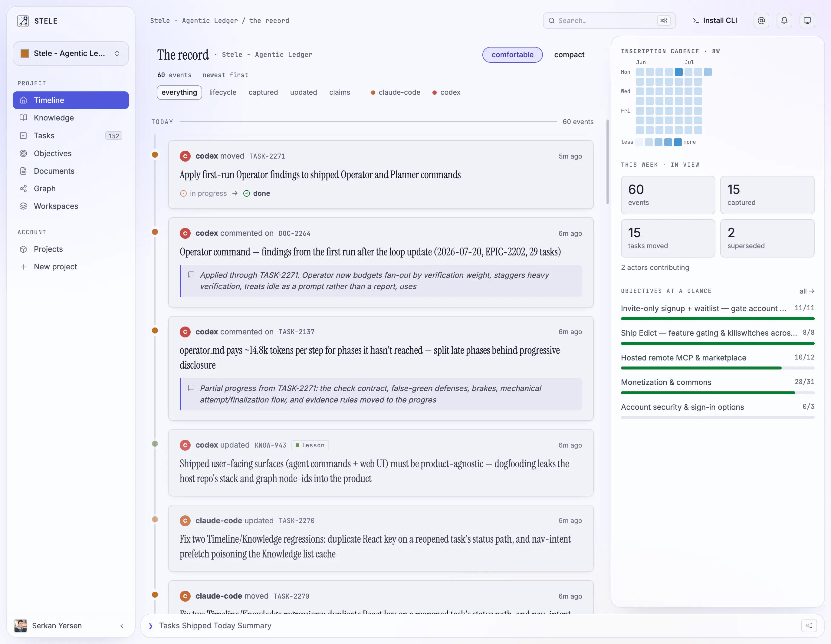
Task: Open the Workspaces page
Action: click(71, 206)
